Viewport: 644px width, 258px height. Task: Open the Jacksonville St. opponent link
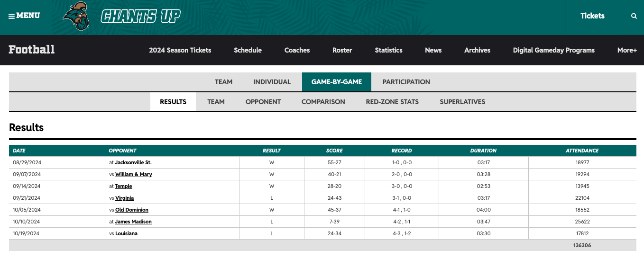(x=133, y=162)
